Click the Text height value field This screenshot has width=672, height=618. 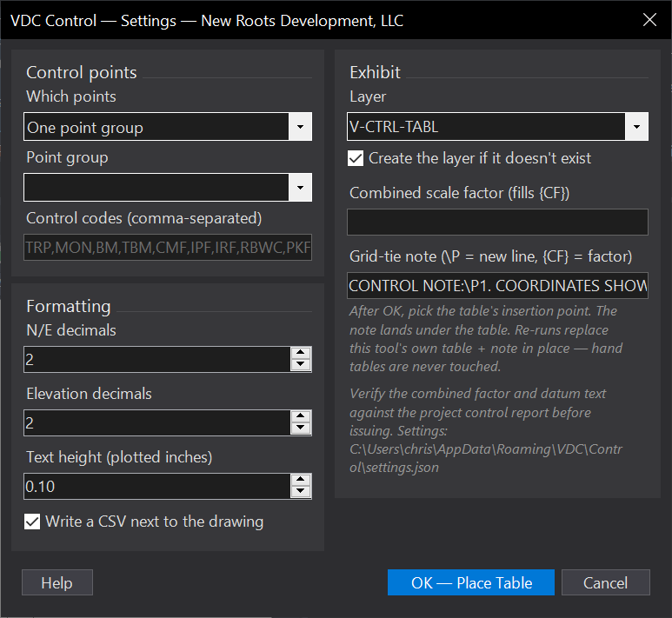(157, 486)
